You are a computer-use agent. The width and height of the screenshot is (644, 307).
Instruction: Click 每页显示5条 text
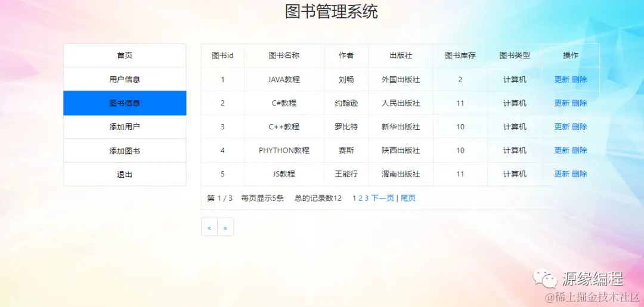pos(262,199)
